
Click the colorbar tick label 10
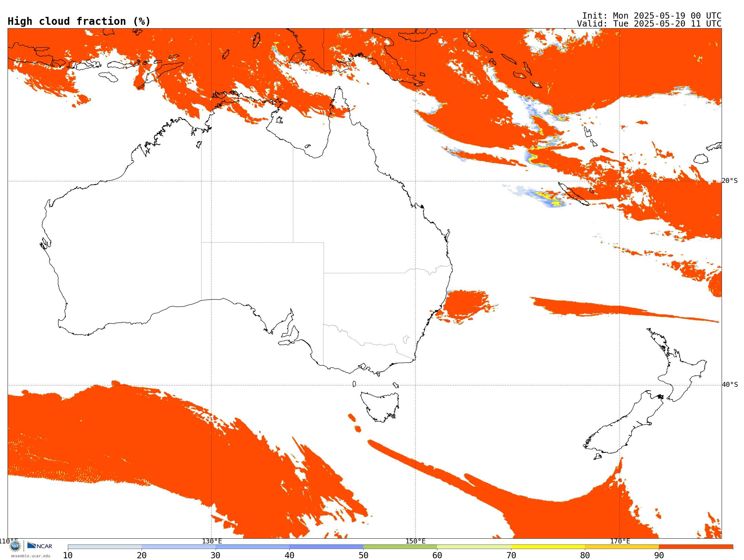pos(68,556)
